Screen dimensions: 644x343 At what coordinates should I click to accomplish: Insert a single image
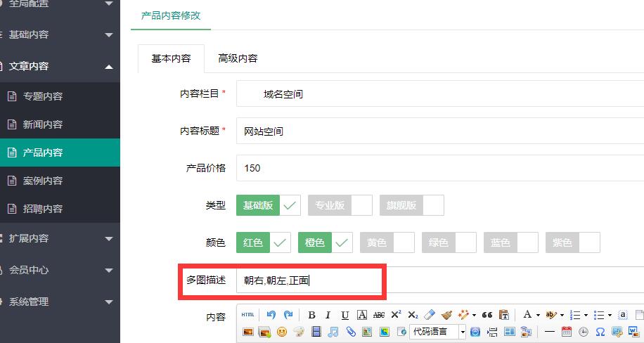tap(247, 332)
